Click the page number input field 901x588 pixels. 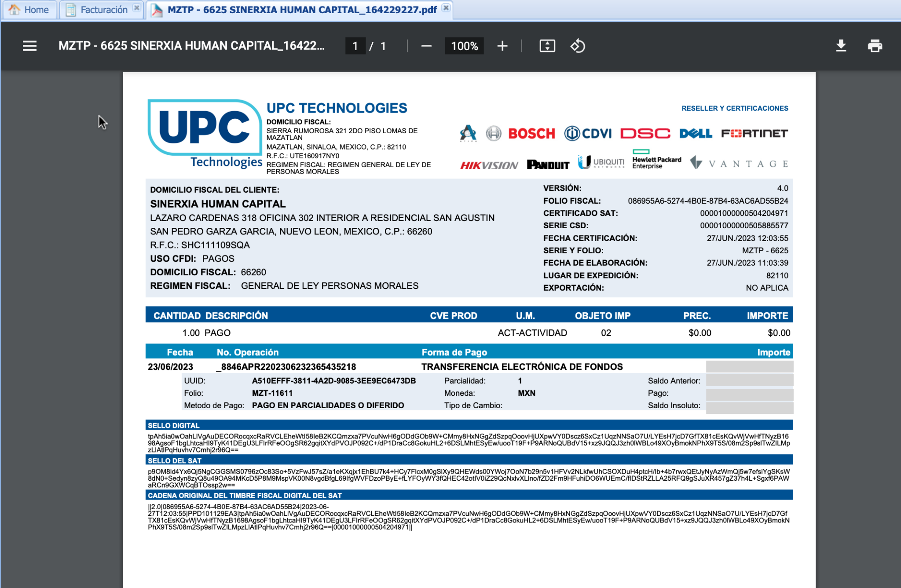pos(355,46)
